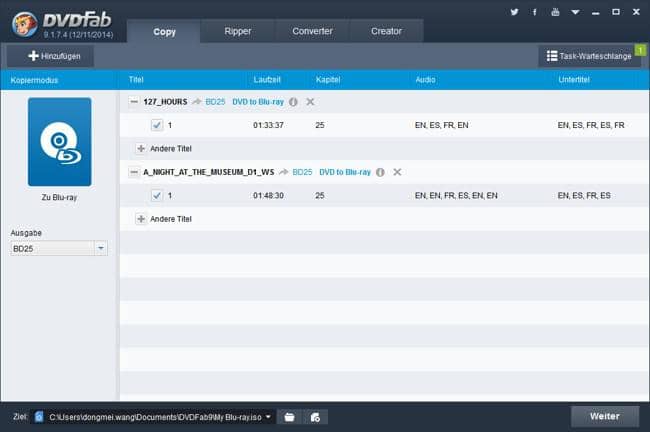
Task: Open the DVDFab Twitter link icon
Action: tap(514, 12)
